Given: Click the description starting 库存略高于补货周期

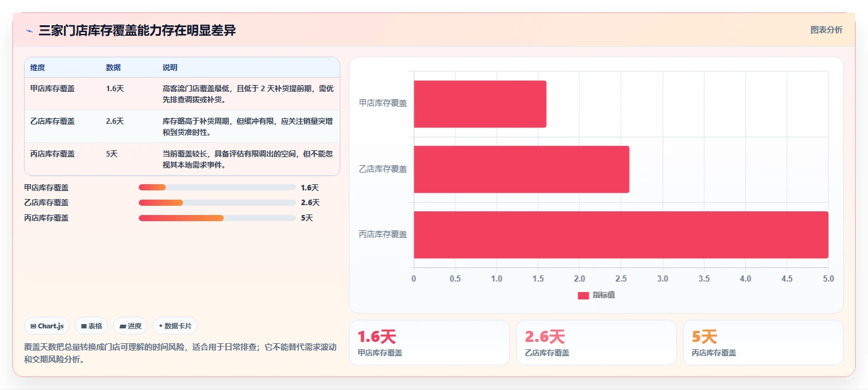Looking at the screenshot, I should [x=248, y=126].
